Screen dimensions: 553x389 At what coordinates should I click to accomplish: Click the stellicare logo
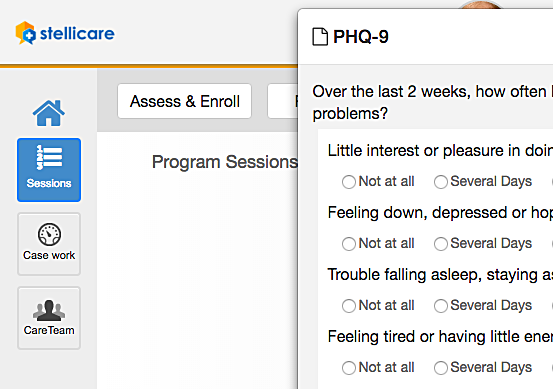tap(65, 33)
